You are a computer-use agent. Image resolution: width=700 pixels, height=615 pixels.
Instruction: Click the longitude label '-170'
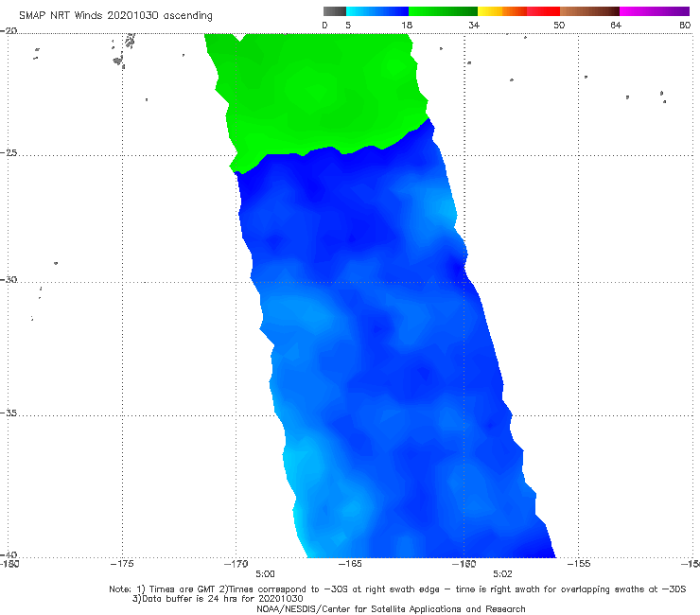pyautogui.click(x=236, y=564)
